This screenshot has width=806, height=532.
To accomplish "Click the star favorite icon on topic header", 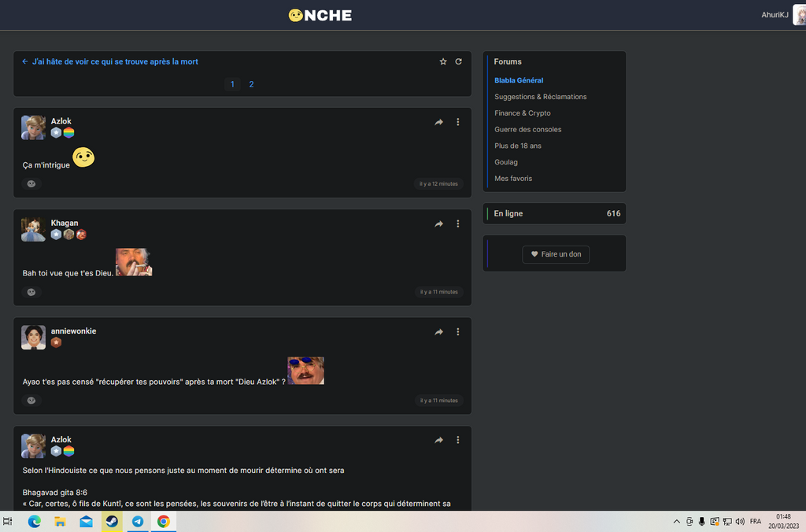I will point(443,61).
